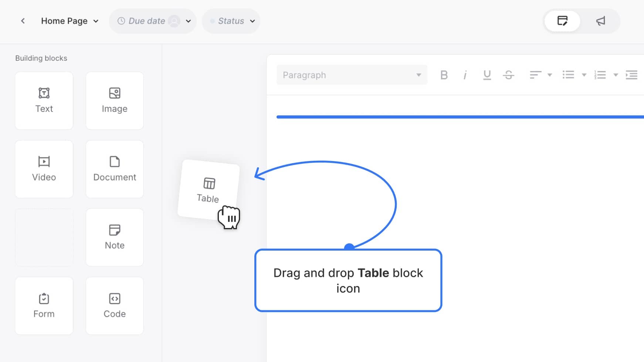The image size is (644, 362).
Task: Click the clock icon beside Due date
Action: tap(121, 21)
